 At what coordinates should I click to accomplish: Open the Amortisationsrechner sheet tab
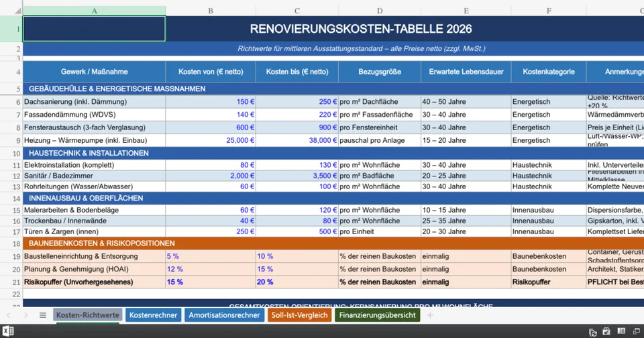point(224,315)
